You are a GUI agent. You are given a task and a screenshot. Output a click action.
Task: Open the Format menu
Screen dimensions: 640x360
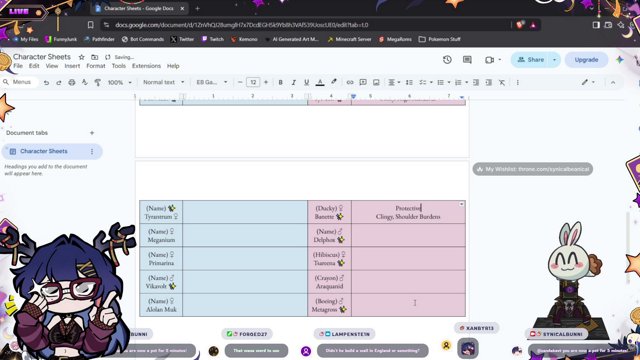coord(96,66)
